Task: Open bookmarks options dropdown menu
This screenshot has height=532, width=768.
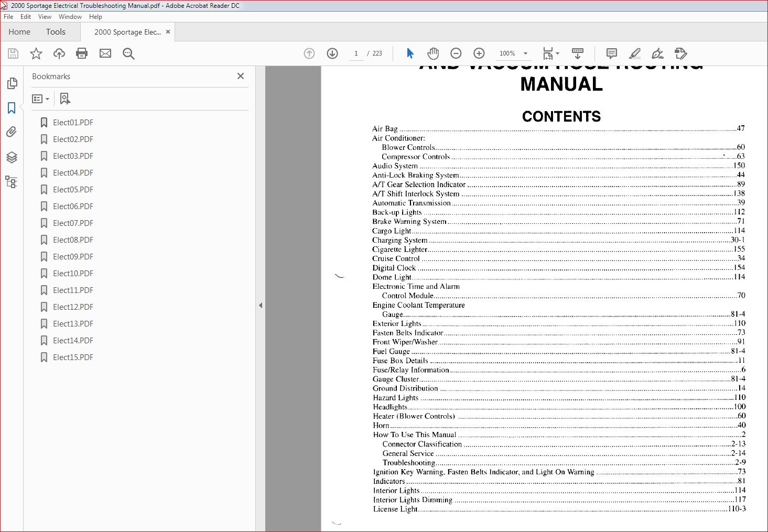Action: pyautogui.click(x=41, y=99)
